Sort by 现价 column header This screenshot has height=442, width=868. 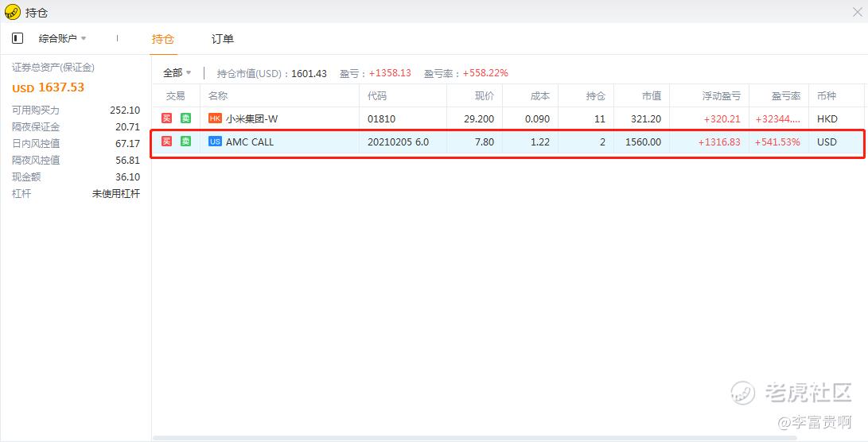[485, 95]
